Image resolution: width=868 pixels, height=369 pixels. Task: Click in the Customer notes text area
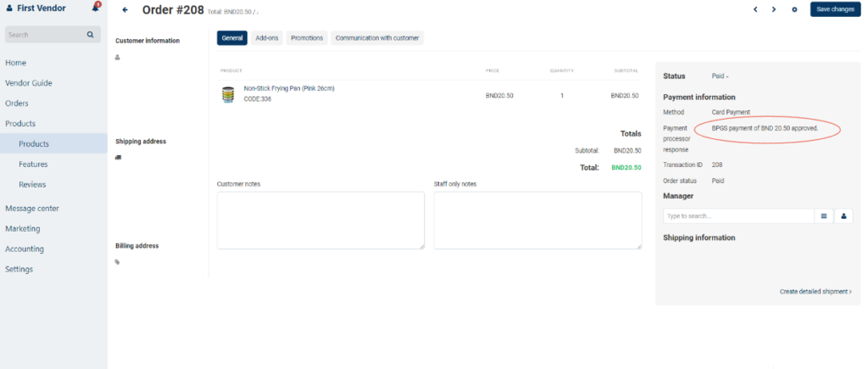(320, 220)
